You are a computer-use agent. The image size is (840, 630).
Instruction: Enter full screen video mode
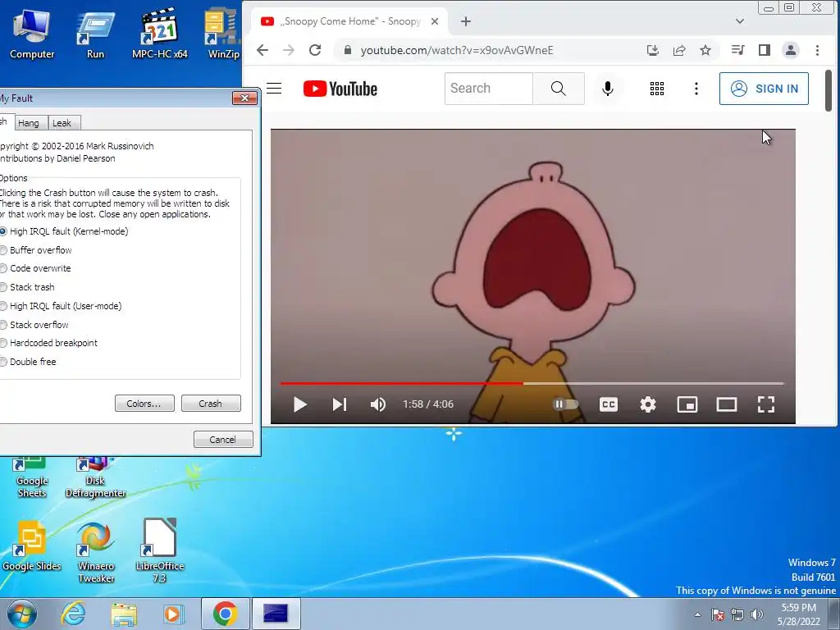click(766, 404)
